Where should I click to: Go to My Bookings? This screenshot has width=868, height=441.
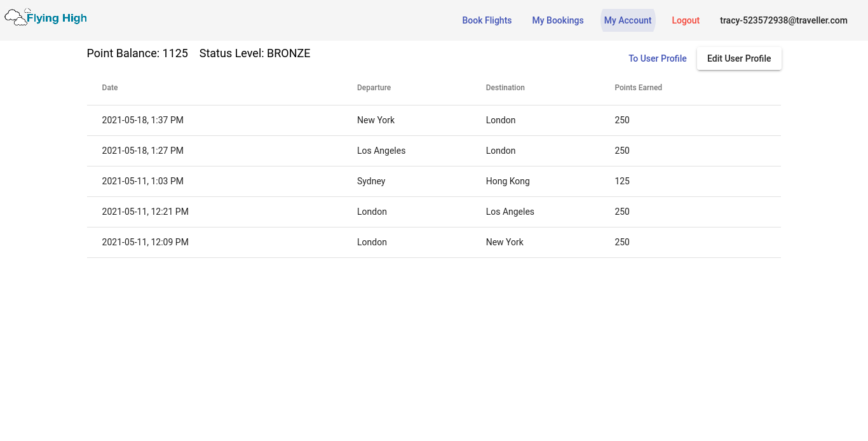coord(557,20)
